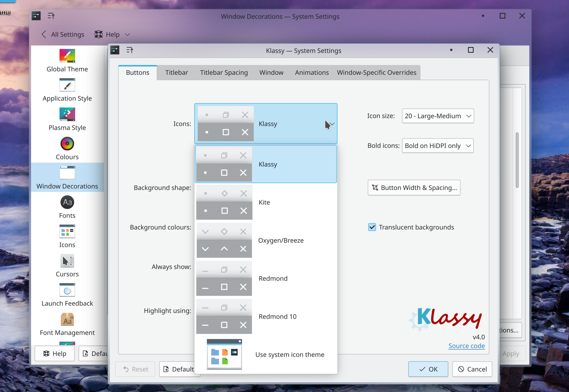Click Apply button in Window Decorations window
This screenshot has width=569, height=392.
511,353
